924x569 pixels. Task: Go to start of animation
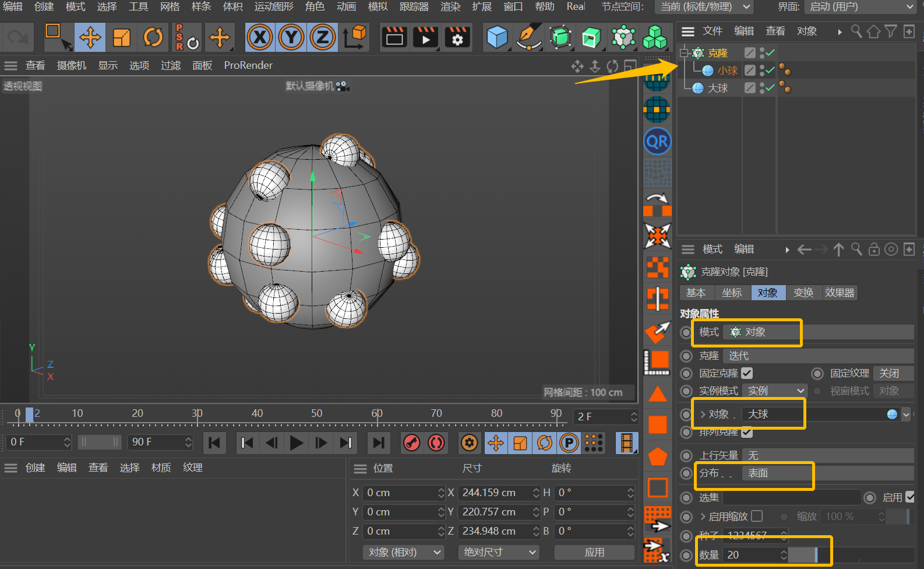[x=214, y=443]
